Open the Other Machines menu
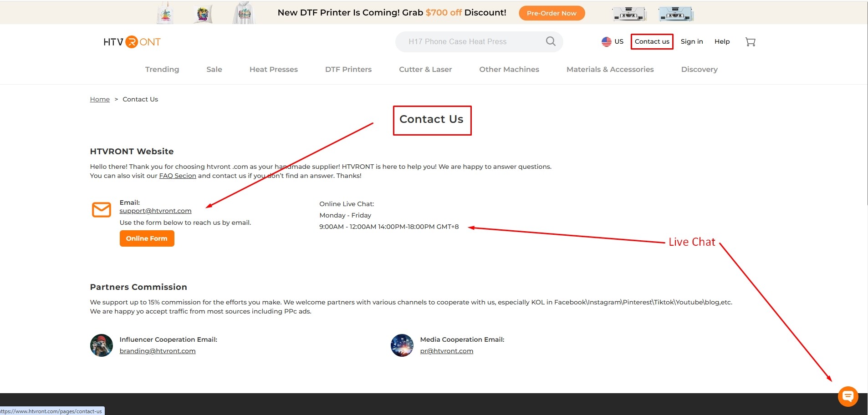 click(509, 69)
